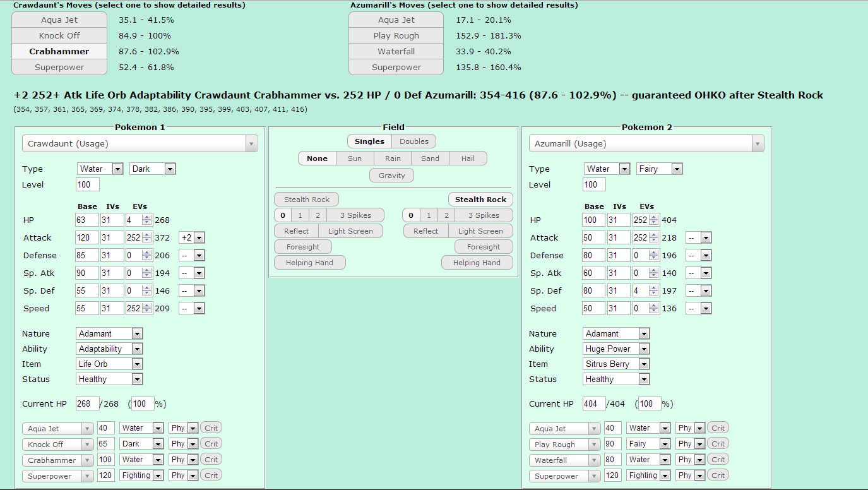Set weather to Sand

[x=430, y=158]
